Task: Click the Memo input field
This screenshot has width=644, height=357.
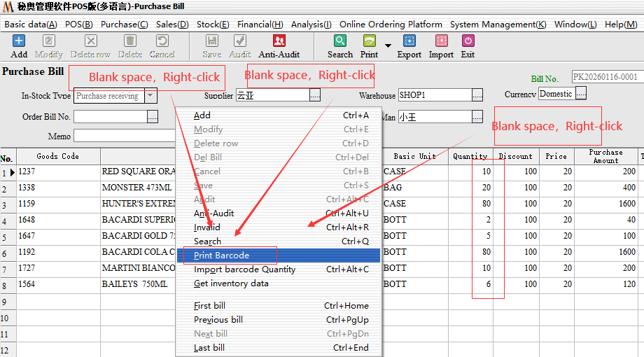Action: coord(122,136)
